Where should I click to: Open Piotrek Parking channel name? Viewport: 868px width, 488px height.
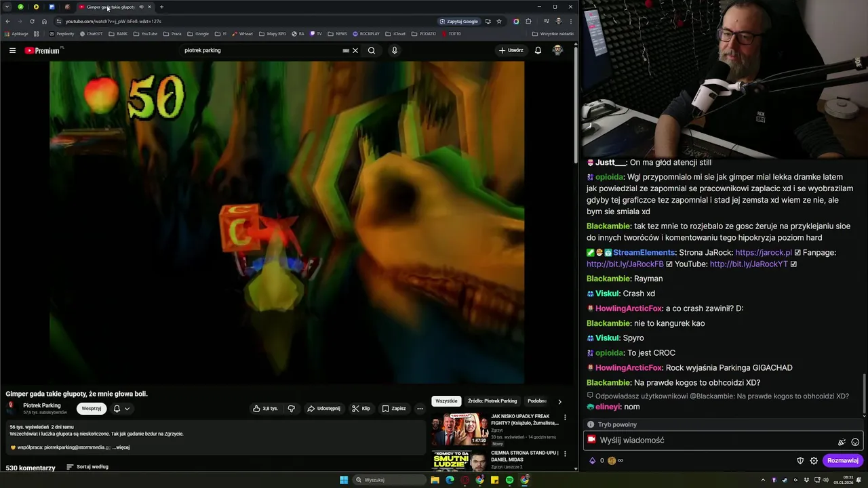coord(42,405)
